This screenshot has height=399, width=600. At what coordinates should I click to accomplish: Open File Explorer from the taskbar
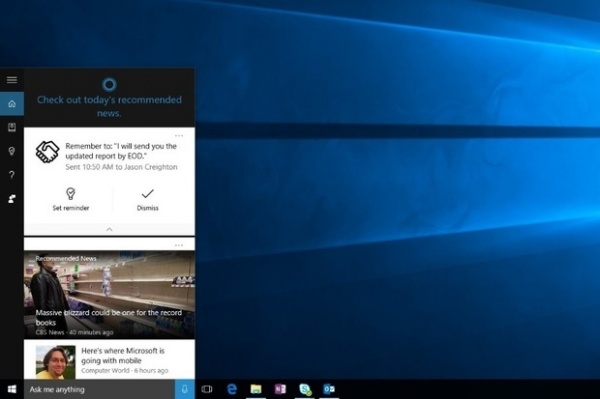(x=256, y=389)
